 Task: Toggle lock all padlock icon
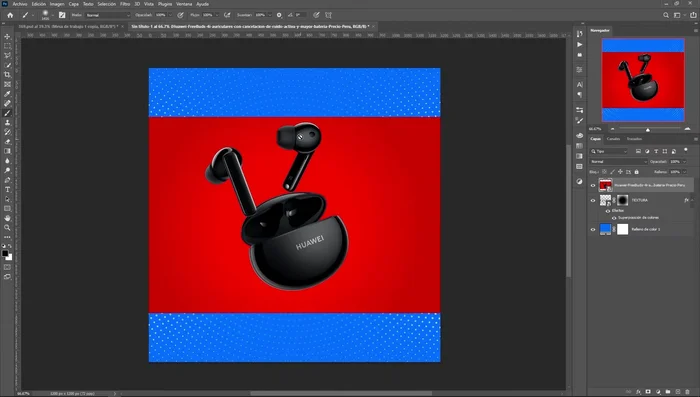click(x=637, y=172)
